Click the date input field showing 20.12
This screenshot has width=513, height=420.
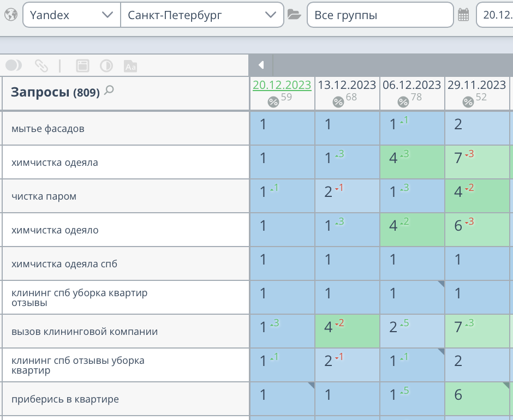pos(495,15)
